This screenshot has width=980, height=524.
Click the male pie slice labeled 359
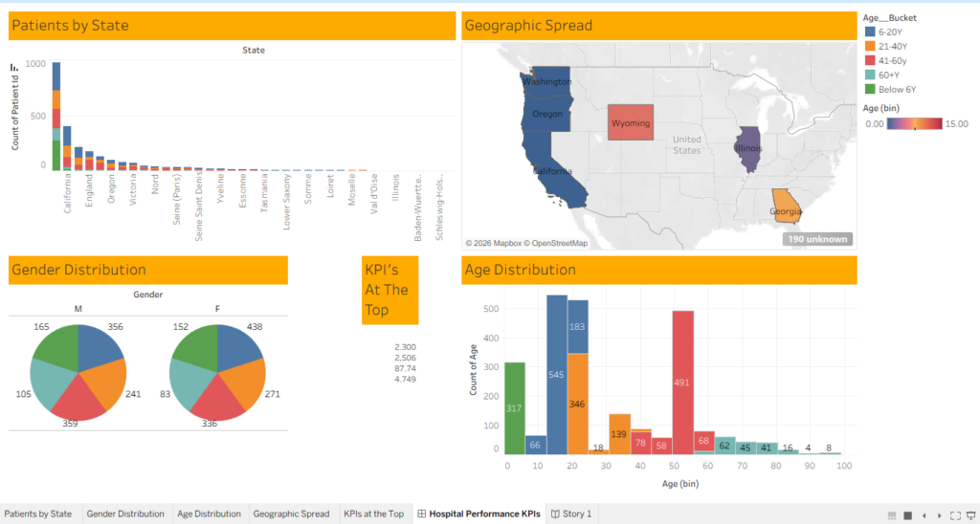tap(79, 401)
